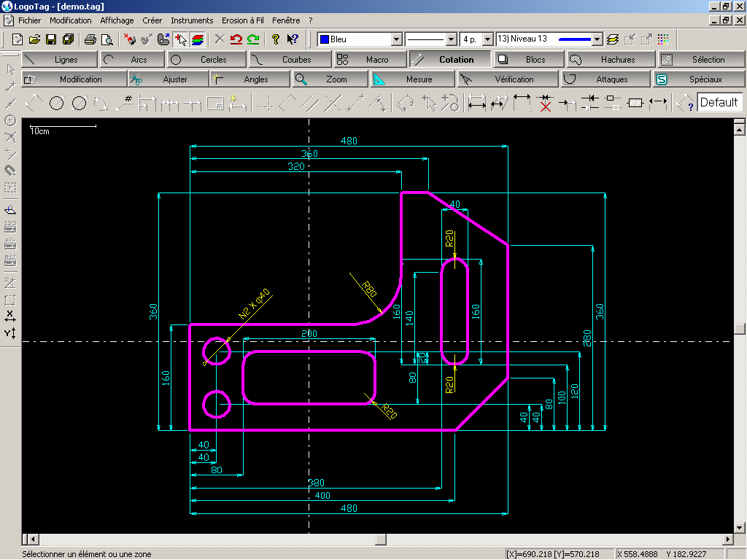Click the red Undo arrow icon
The width and height of the screenshot is (747, 560).
(x=236, y=39)
